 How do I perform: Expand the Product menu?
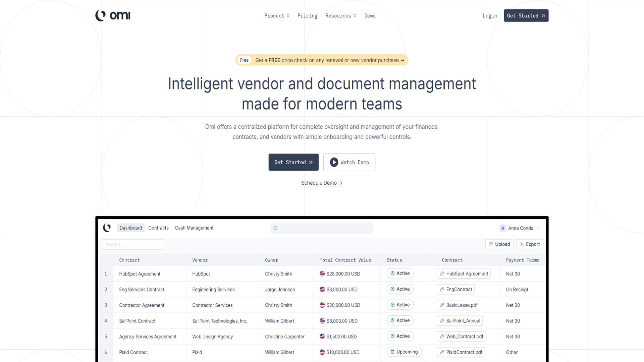coord(277,16)
